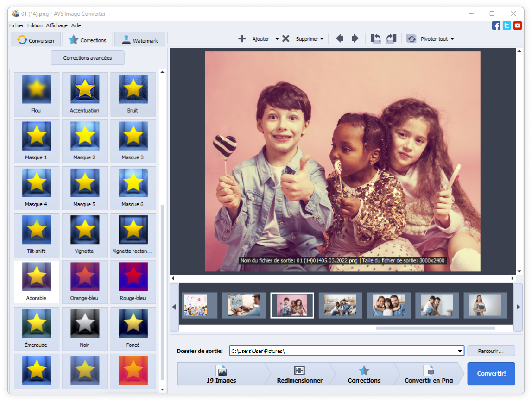Expand the Pivoter tout dropdown

tap(452, 39)
